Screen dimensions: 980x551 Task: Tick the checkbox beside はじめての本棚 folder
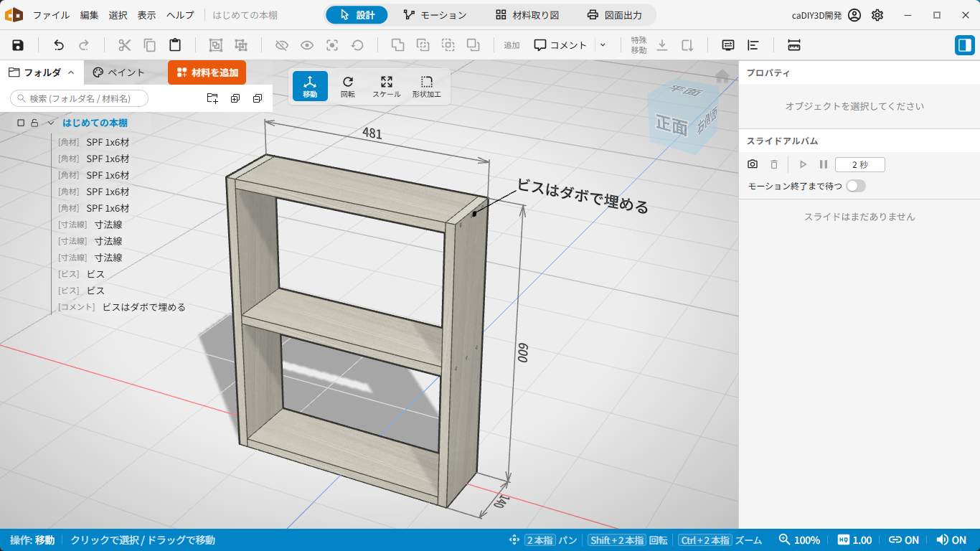21,123
